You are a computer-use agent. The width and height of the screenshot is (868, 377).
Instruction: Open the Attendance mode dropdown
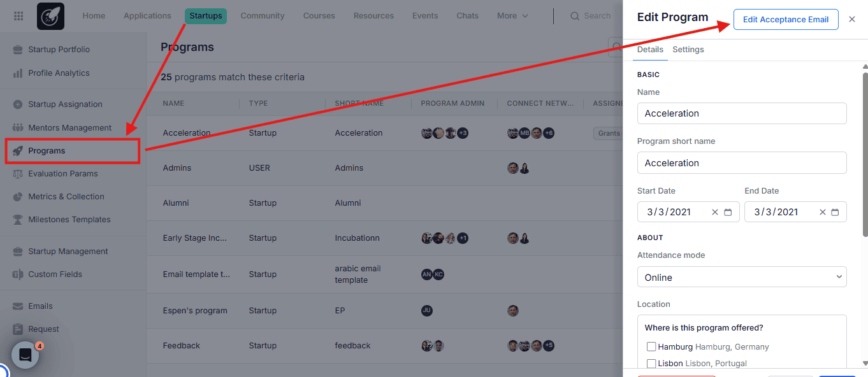(742, 277)
